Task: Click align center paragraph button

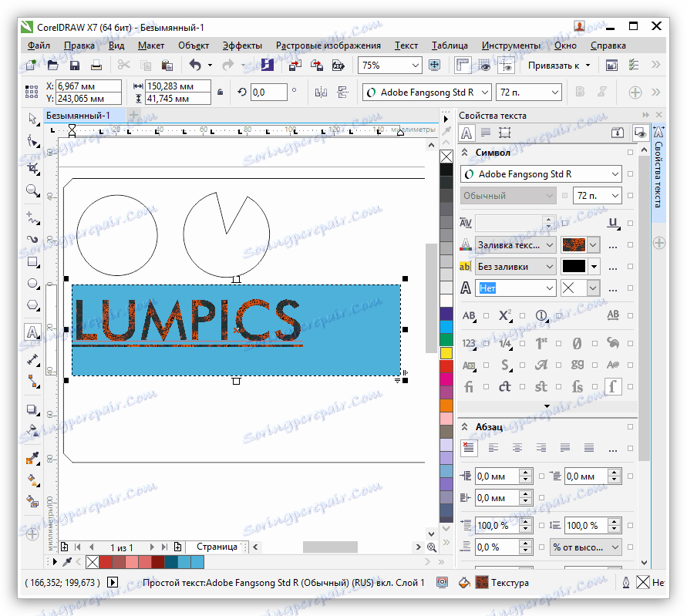Action: coord(517,448)
